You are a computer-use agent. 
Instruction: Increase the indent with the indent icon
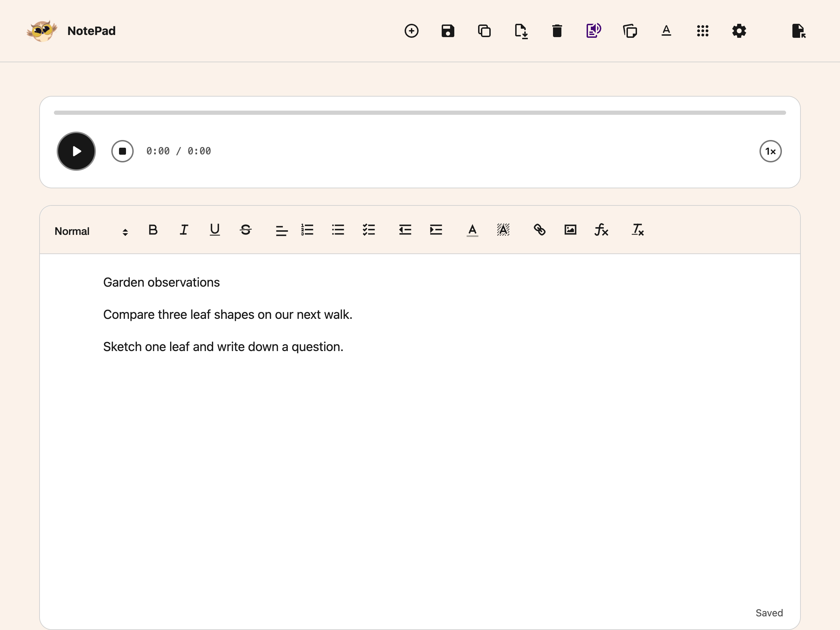click(x=435, y=230)
